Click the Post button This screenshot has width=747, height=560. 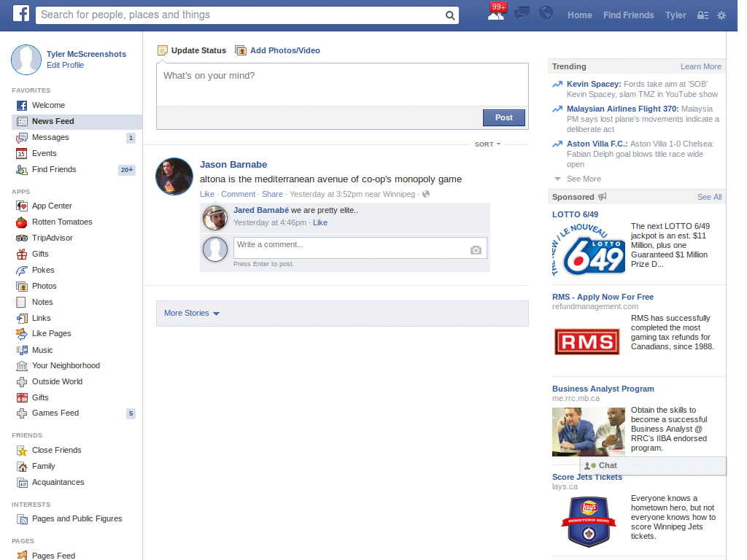coord(503,117)
